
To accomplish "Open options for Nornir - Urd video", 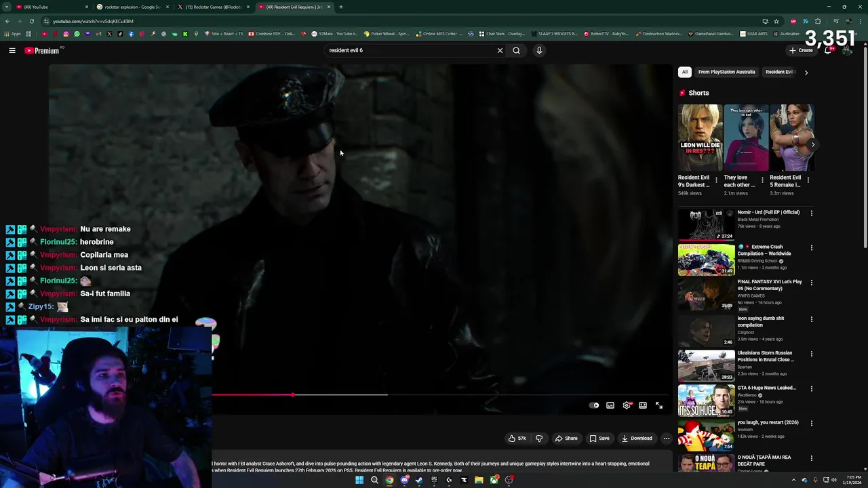I will click(811, 213).
